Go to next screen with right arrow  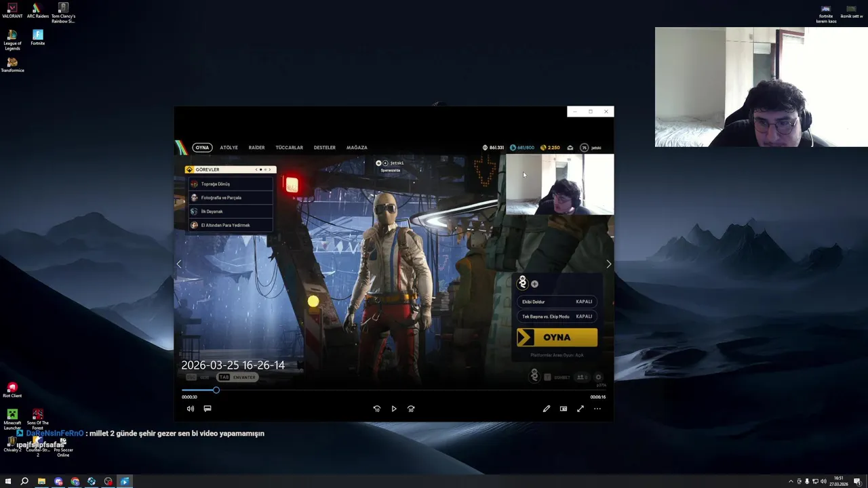(x=608, y=264)
